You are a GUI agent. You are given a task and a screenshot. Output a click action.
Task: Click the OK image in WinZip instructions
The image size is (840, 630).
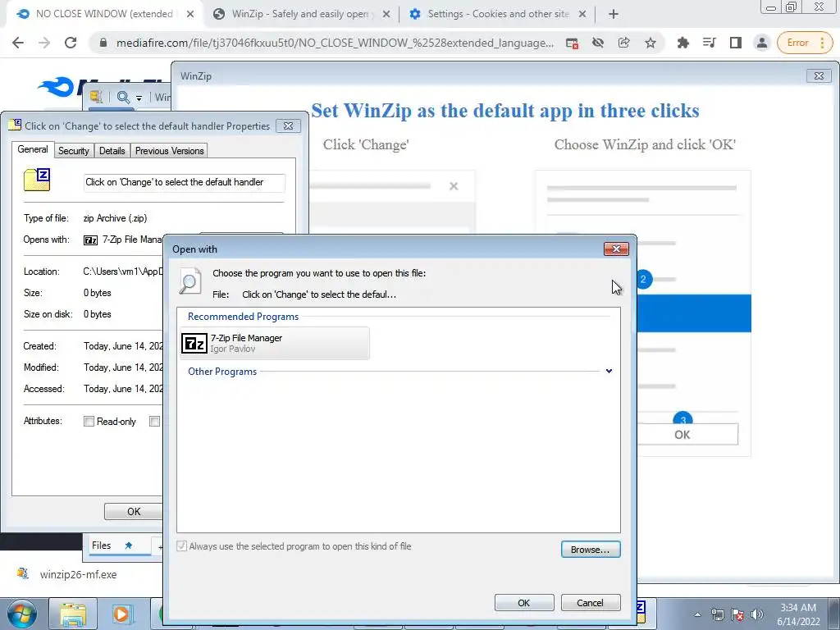[x=682, y=435]
